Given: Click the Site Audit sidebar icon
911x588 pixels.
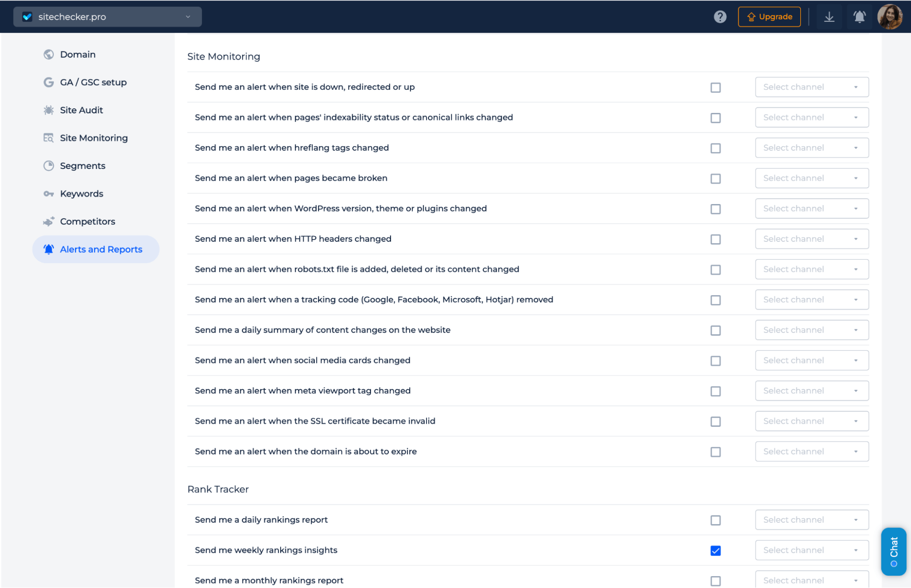Looking at the screenshot, I should tap(49, 110).
